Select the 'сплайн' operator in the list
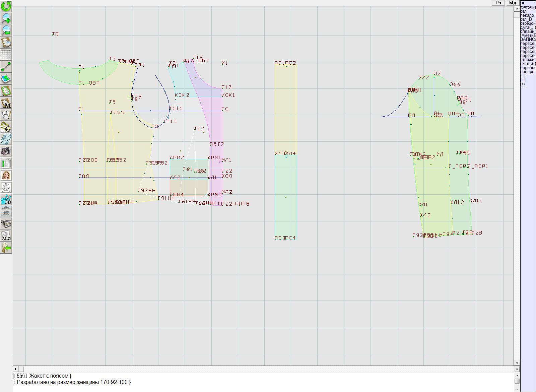 (528, 31)
